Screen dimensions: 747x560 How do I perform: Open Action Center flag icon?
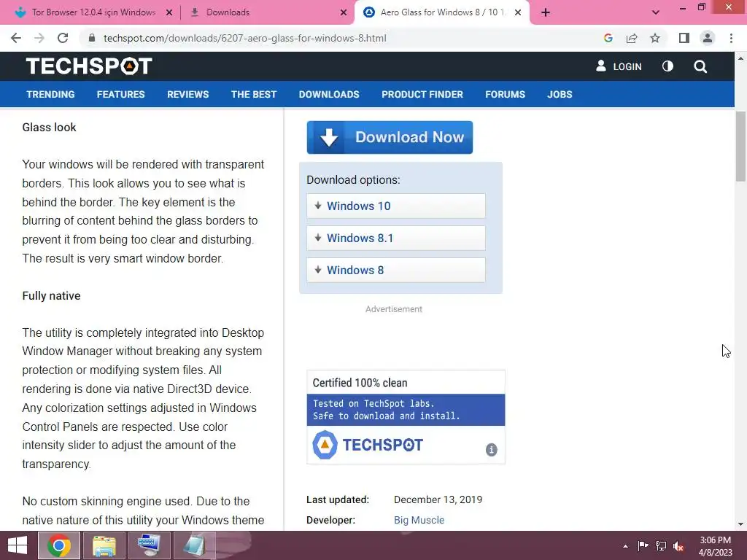643,545
